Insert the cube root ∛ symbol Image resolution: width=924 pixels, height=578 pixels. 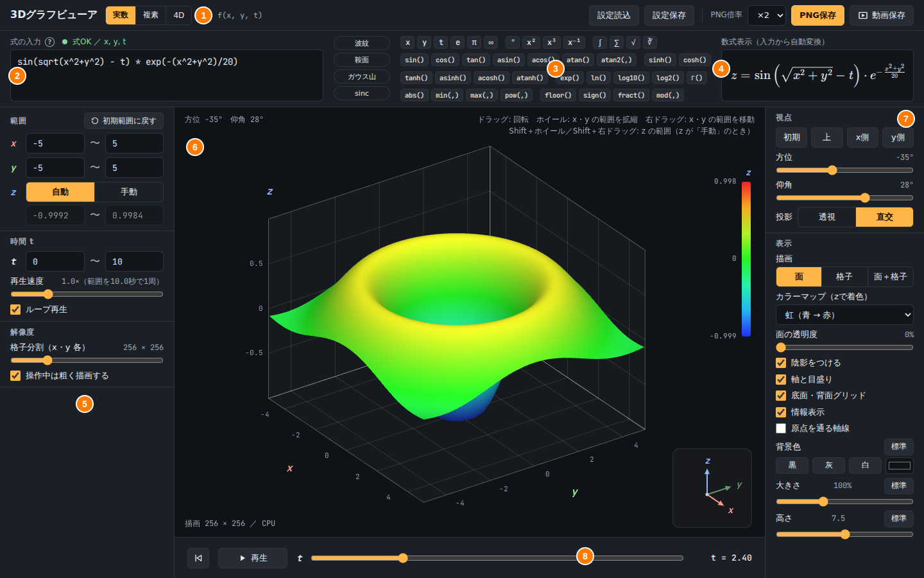coord(650,42)
